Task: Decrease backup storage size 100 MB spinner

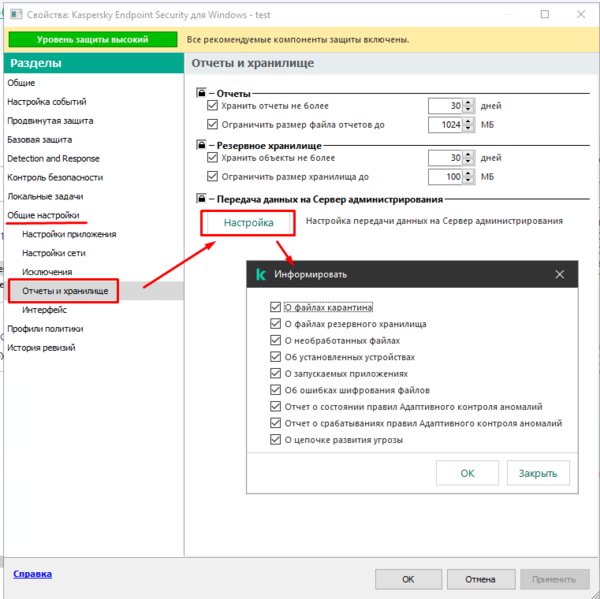Action: [x=468, y=181]
